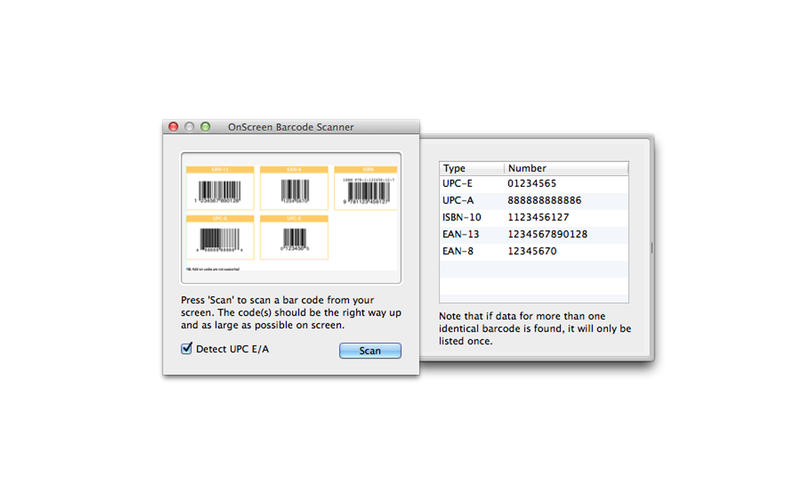The width and height of the screenshot is (800, 500).
Task: Click the results drawer edge handle
Action: tap(652, 248)
